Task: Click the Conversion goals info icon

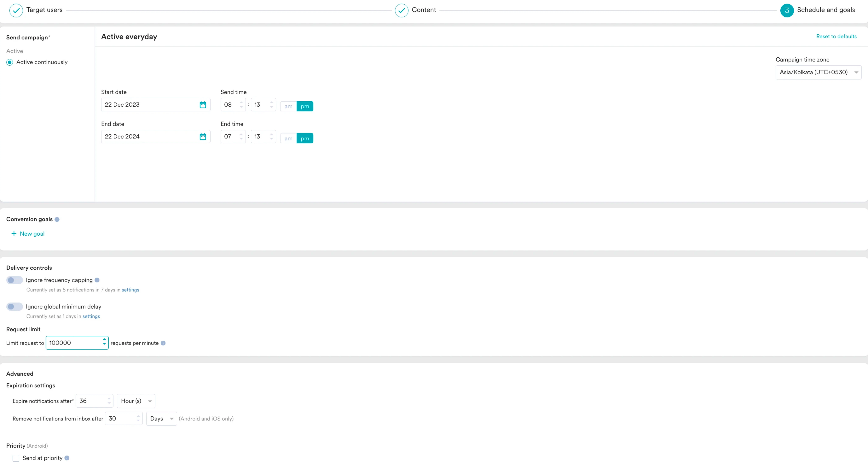Action: click(57, 220)
